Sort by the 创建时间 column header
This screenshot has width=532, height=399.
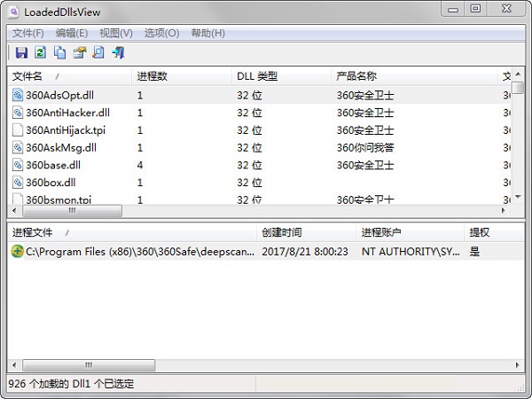[307, 232]
